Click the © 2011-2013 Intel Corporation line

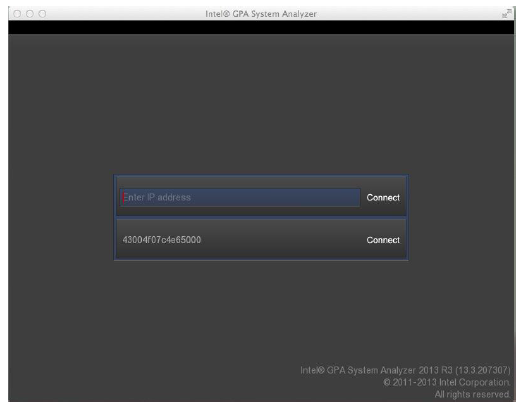coord(447,382)
